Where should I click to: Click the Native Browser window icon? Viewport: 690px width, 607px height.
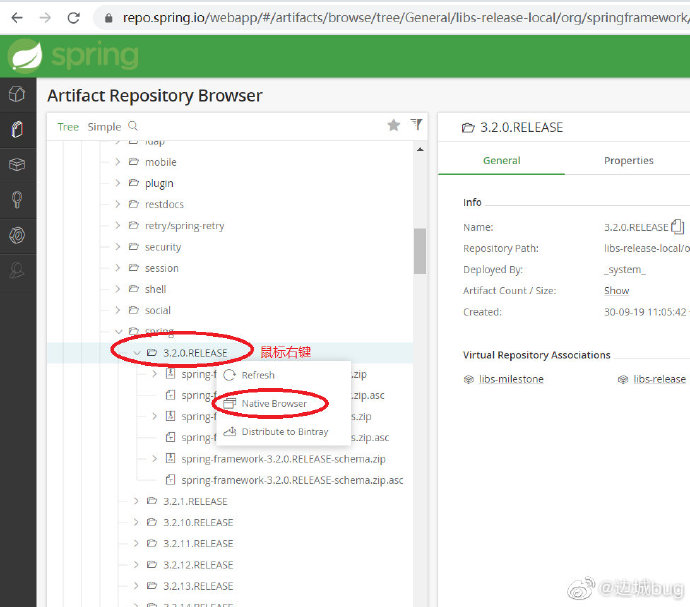pyautogui.click(x=230, y=404)
